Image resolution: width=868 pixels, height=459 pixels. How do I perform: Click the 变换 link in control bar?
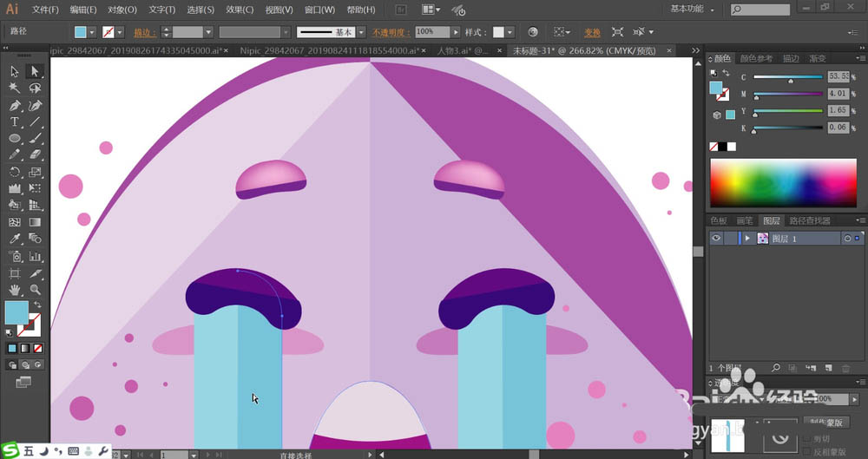[x=592, y=33]
